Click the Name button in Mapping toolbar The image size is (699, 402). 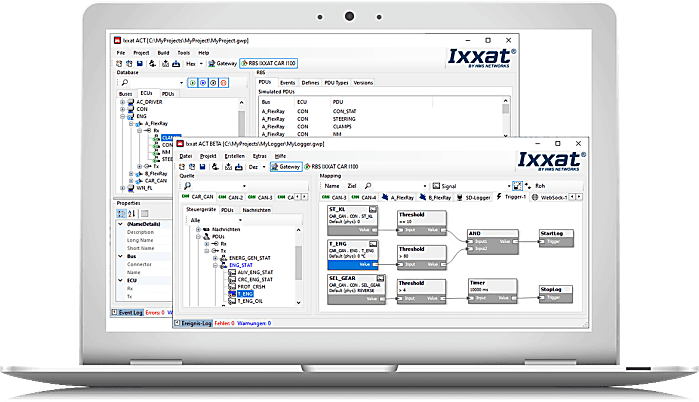point(332,186)
